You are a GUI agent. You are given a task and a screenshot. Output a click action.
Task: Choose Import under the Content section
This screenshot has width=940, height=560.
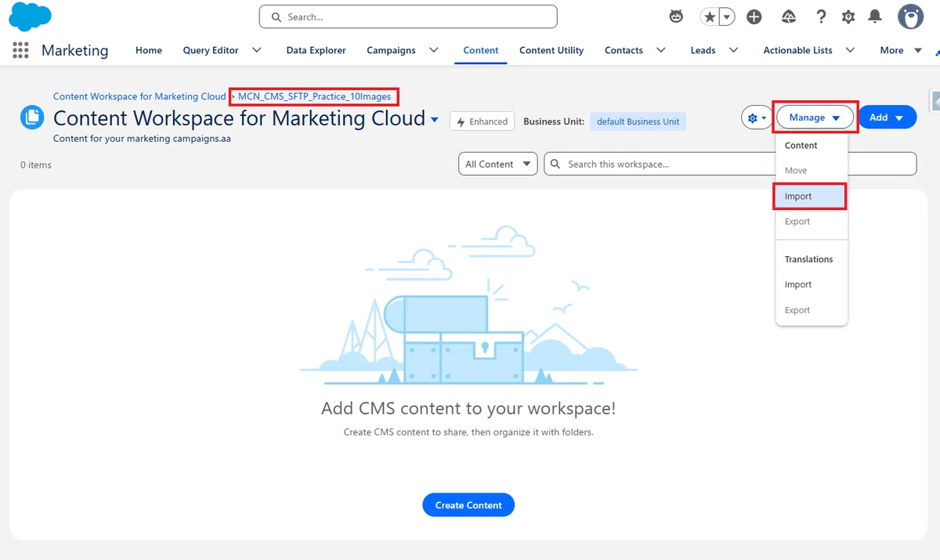[810, 197]
